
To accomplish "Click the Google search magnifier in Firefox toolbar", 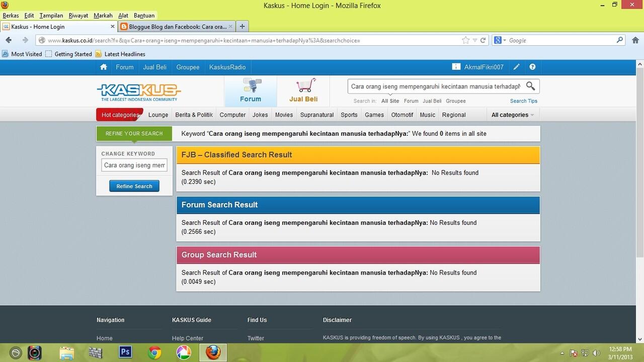I will point(620,40).
